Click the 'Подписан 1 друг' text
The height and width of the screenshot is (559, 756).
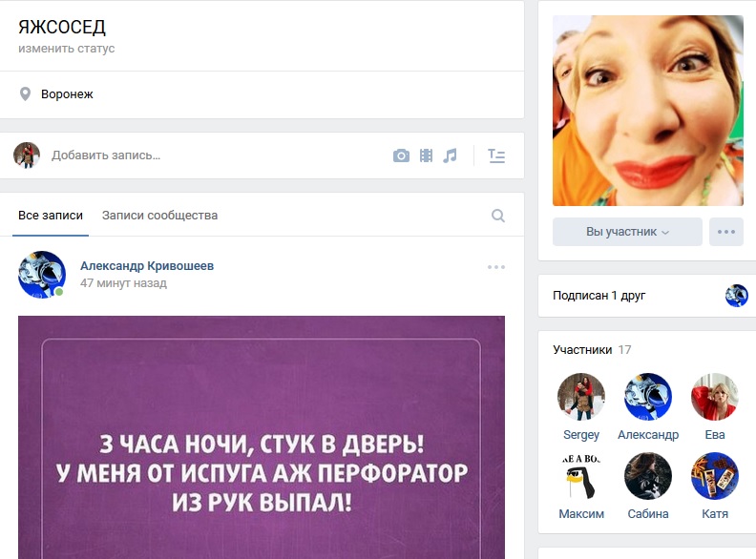pyautogui.click(x=598, y=296)
